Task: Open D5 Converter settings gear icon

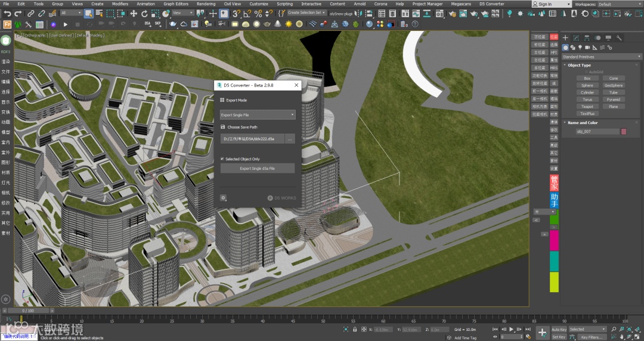Action: click(x=223, y=197)
